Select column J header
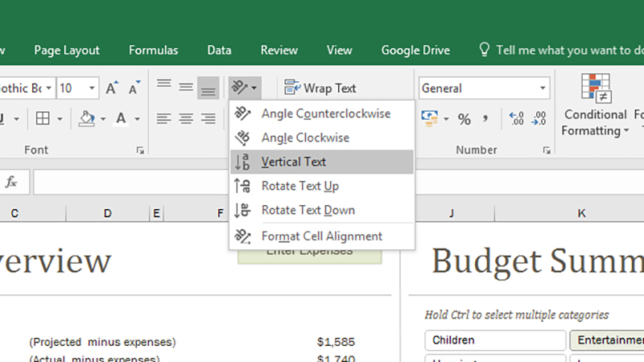644x362 pixels. tap(452, 213)
